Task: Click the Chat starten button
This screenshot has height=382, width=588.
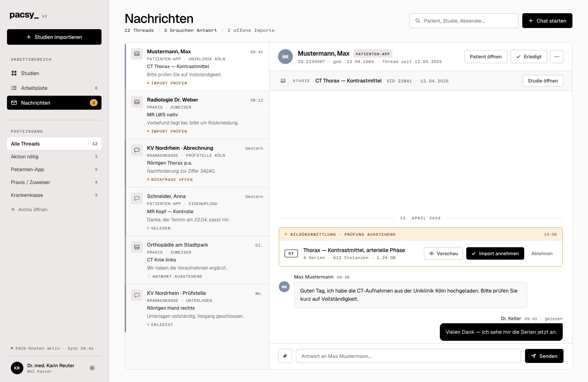Action: pos(547,21)
